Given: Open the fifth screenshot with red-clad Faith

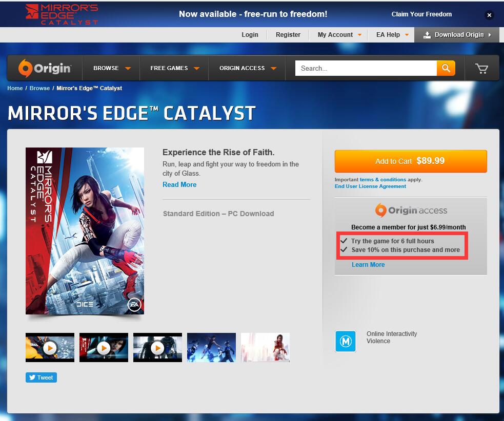Looking at the screenshot, I should (265, 347).
